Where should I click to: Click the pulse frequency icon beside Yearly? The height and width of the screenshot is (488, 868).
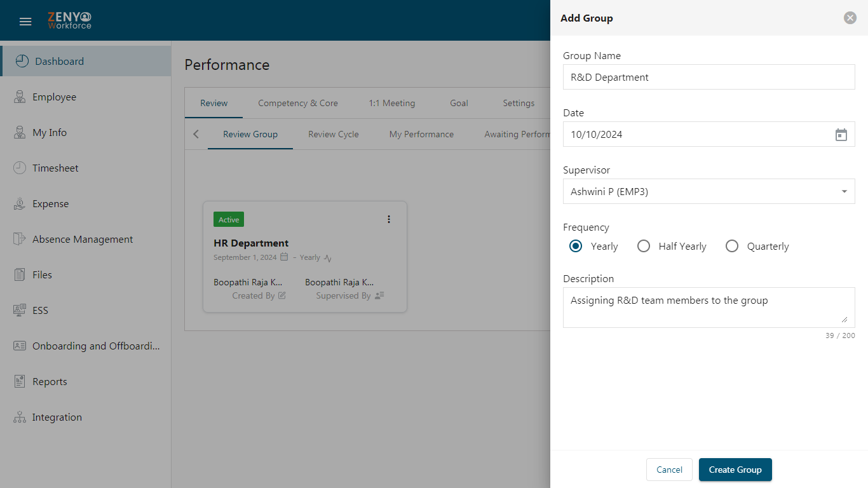click(x=328, y=258)
